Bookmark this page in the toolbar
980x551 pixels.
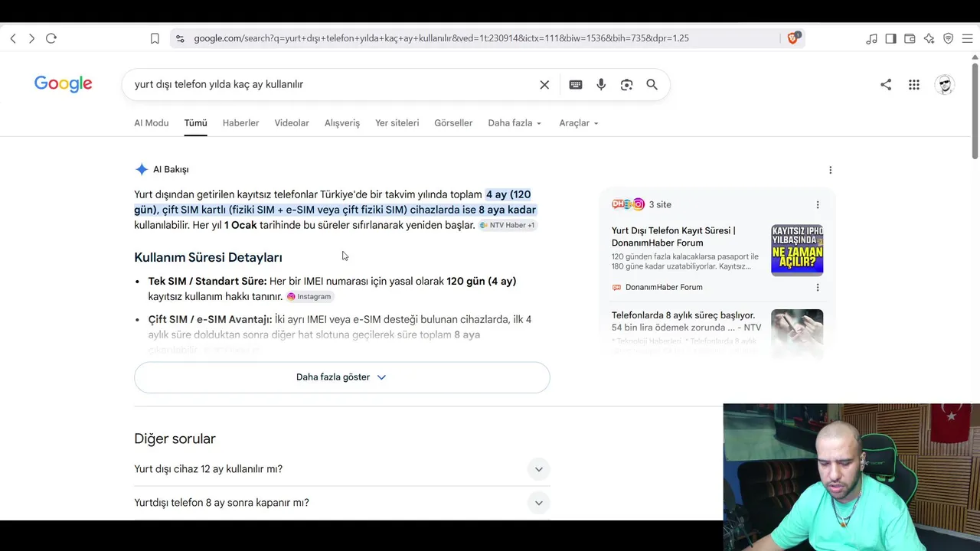(x=155, y=38)
